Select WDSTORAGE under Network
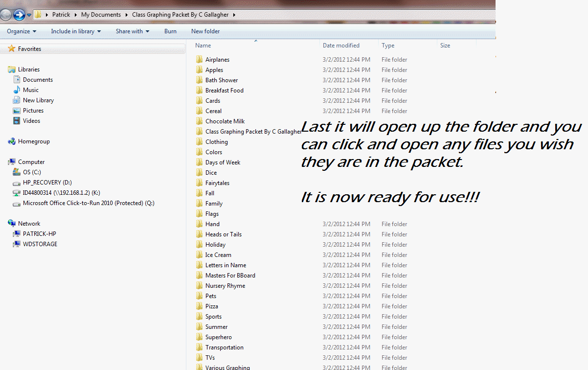 [40, 244]
